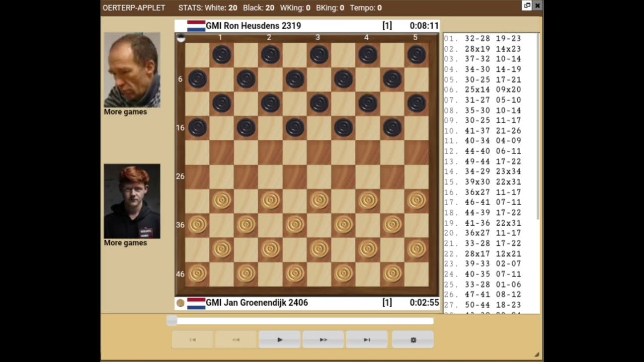Select the black piece on square 13

(319, 103)
